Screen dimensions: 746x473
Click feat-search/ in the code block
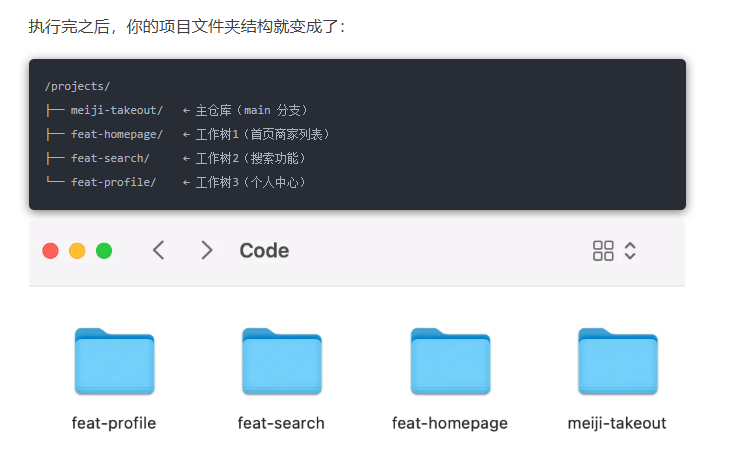coord(110,158)
